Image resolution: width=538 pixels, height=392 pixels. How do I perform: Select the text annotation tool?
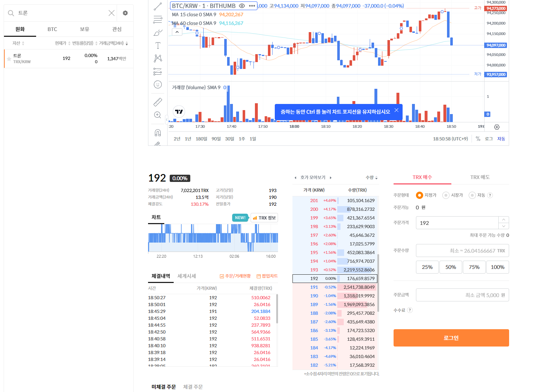pos(158,45)
